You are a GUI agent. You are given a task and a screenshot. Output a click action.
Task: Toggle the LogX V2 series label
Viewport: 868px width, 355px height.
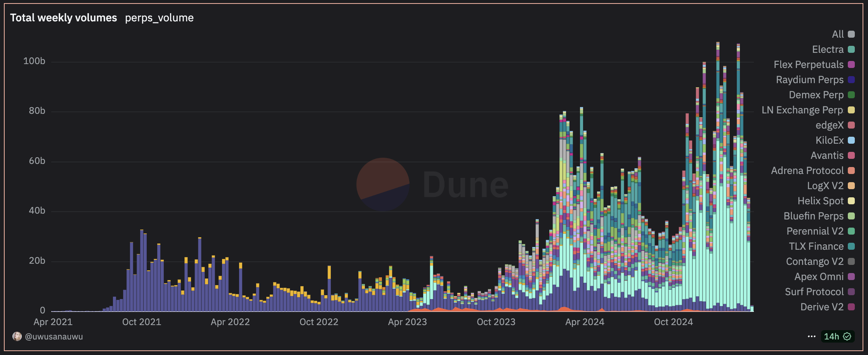pos(825,186)
